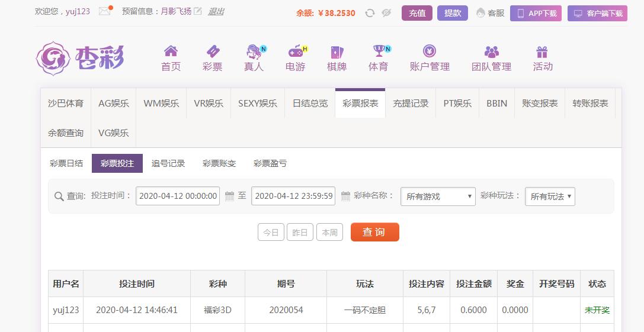Open calendar picker for start time
The width and height of the screenshot is (644, 332).
(230, 196)
